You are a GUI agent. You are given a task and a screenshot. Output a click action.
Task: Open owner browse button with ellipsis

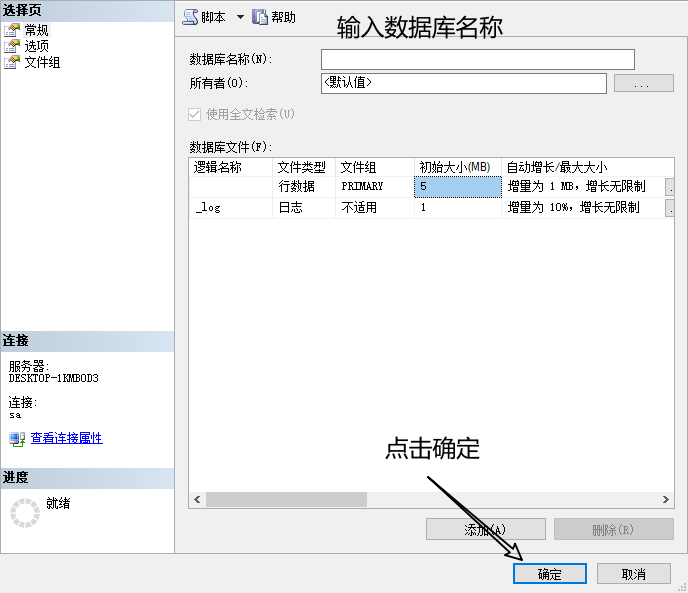pos(643,83)
